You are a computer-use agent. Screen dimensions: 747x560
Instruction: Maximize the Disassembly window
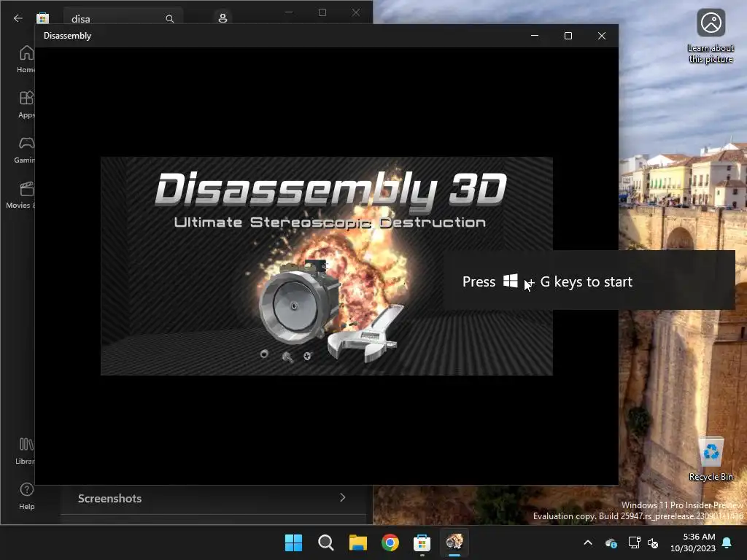568,36
